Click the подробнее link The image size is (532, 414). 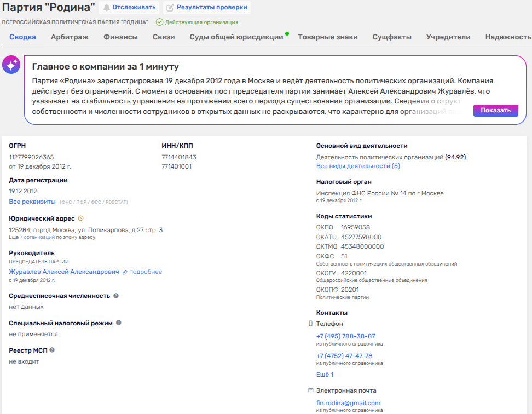pos(146,272)
